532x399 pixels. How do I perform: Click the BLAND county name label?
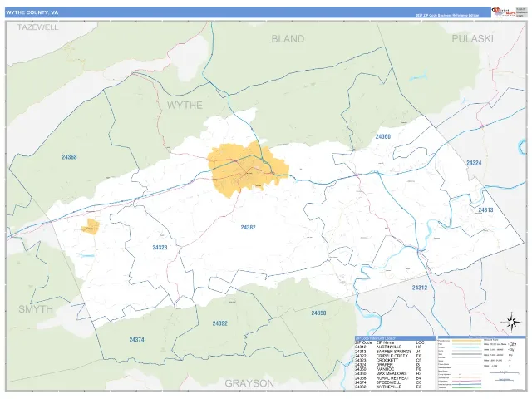[288, 39]
